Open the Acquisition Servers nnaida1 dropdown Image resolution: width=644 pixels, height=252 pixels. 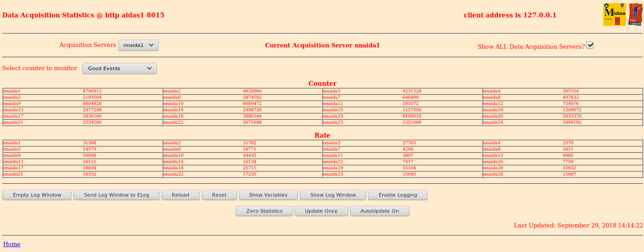138,45
